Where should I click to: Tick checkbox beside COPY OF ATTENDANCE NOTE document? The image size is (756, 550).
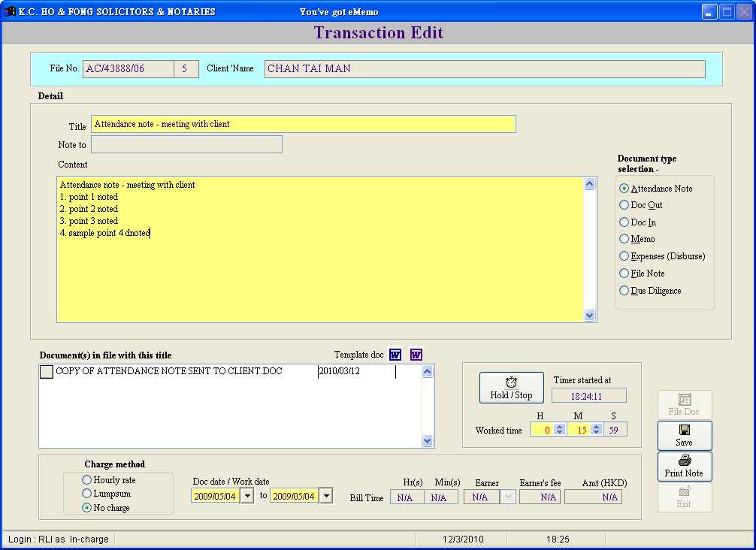point(47,372)
